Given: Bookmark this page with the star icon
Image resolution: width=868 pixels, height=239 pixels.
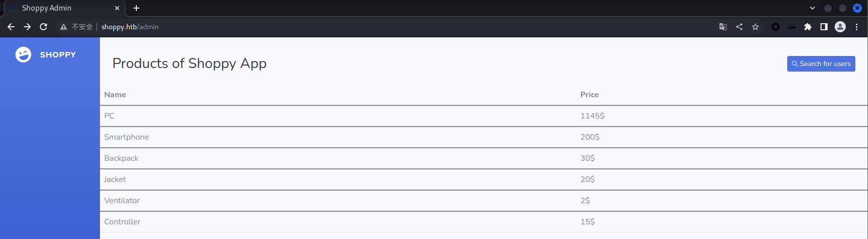Looking at the screenshot, I should [x=755, y=27].
